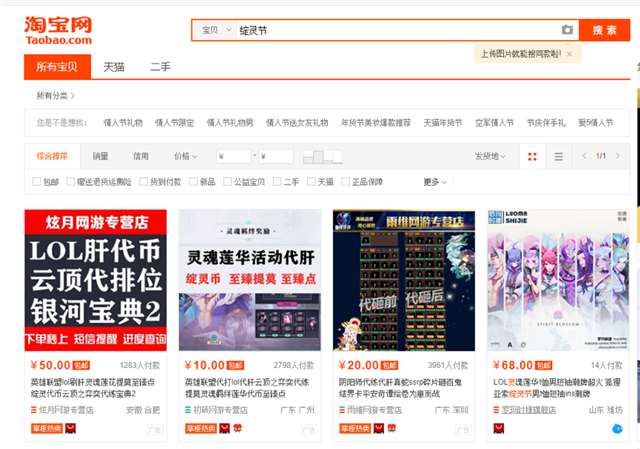The height and width of the screenshot is (449, 640).
Task: Open the 发货地 location dropdown
Action: coord(490,156)
